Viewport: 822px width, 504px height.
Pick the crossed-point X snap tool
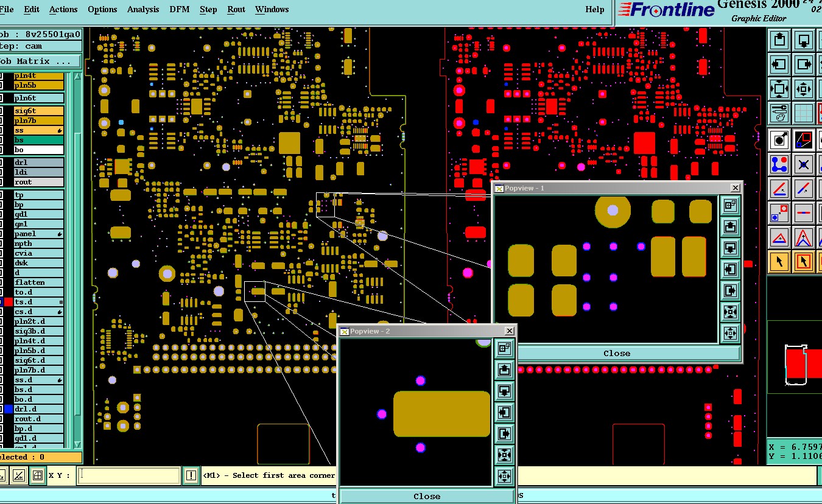click(804, 164)
